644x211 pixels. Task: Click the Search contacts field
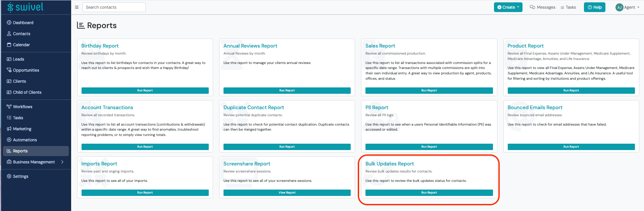click(x=114, y=7)
